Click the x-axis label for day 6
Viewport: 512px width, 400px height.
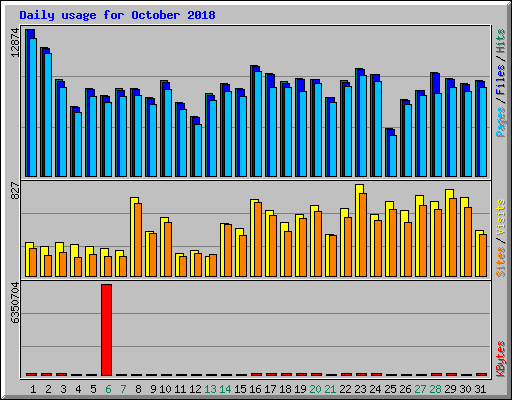tap(108, 389)
